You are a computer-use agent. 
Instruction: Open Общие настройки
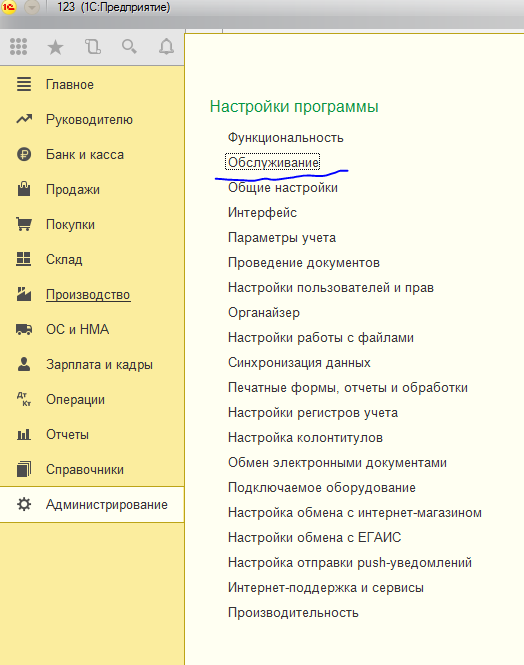(x=283, y=187)
